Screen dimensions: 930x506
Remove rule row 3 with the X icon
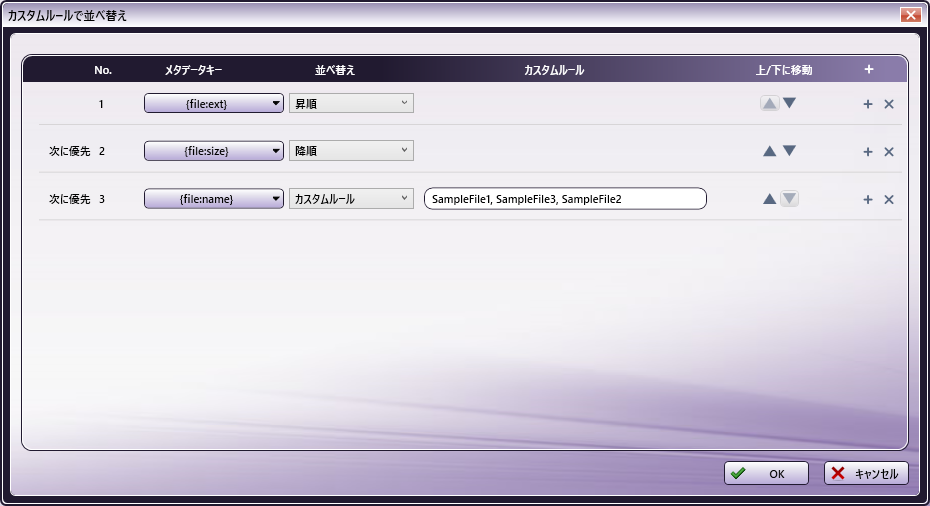pyautogui.click(x=889, y=200)
